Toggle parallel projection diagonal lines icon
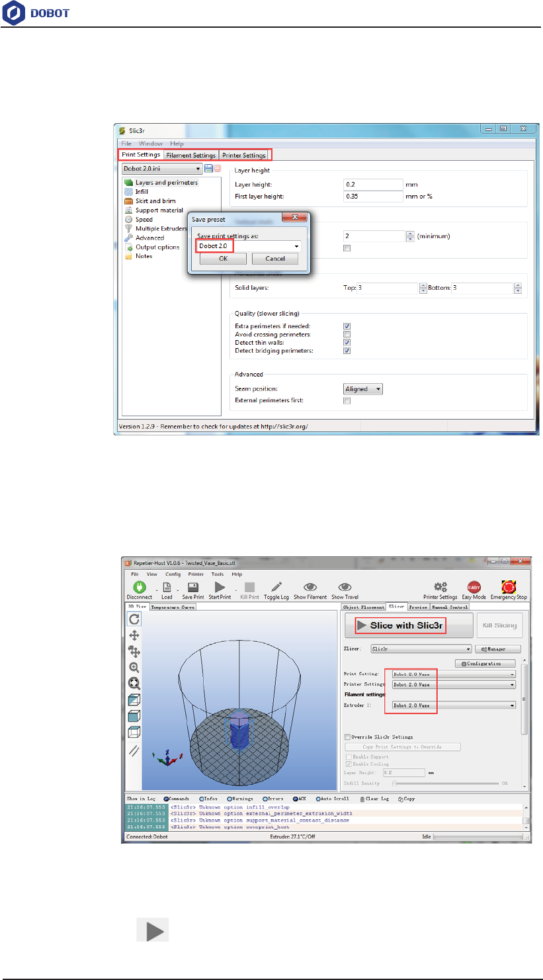Image resolution: width=543 pixels, height=980 pixels. pyautogui.click(x=134, y=750)
